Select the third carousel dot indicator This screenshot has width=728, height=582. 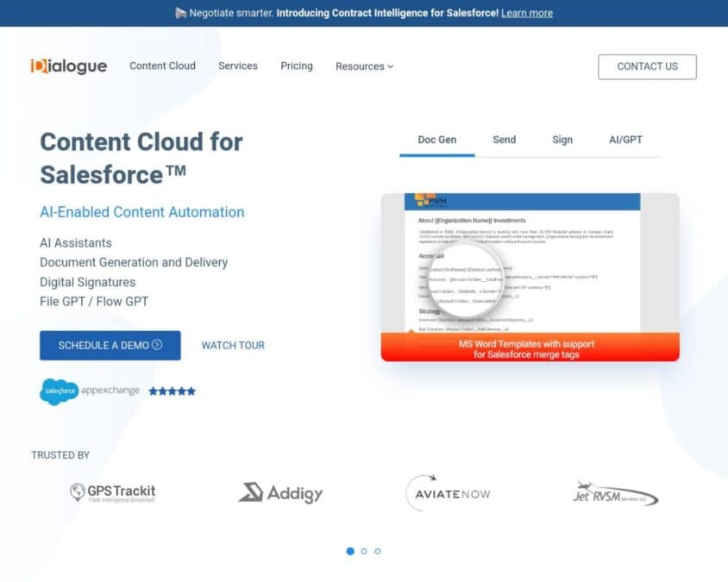378,551
